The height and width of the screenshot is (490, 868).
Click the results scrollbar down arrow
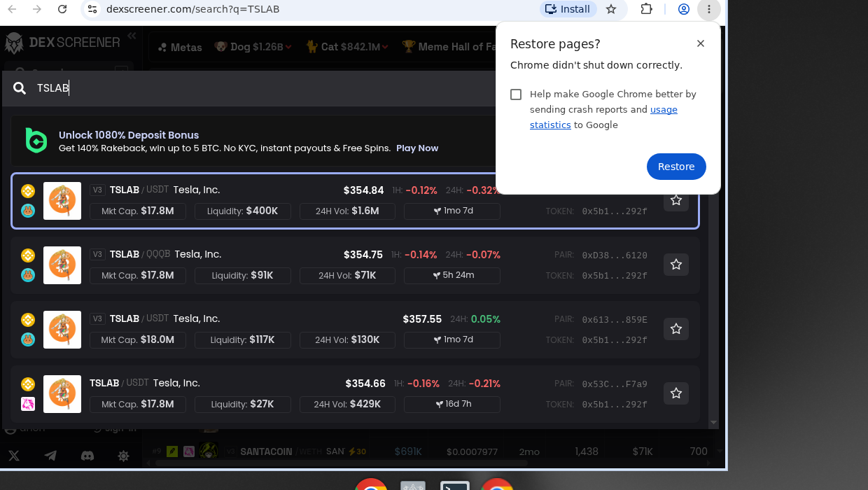point(714,423)
